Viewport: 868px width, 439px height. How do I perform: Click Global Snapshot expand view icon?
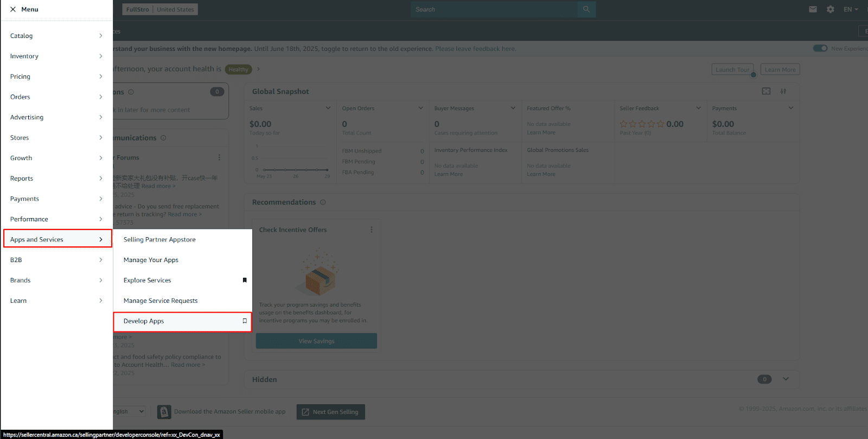766,91
